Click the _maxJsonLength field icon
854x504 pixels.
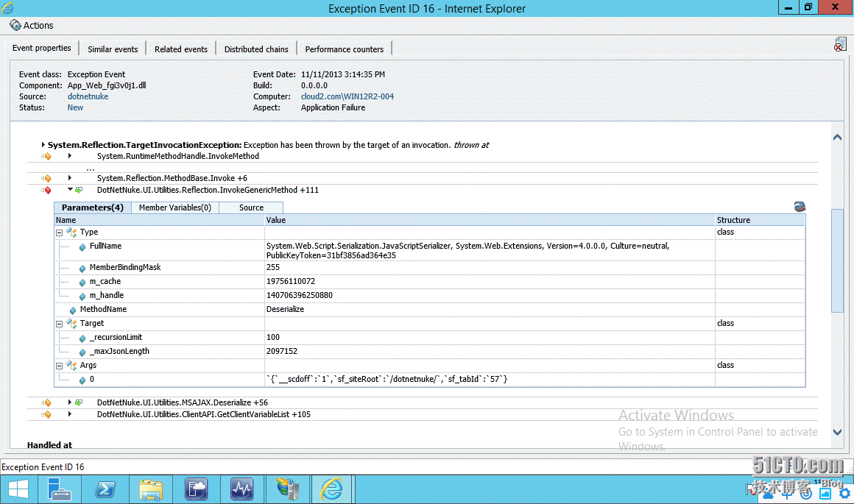pos(82,352)
